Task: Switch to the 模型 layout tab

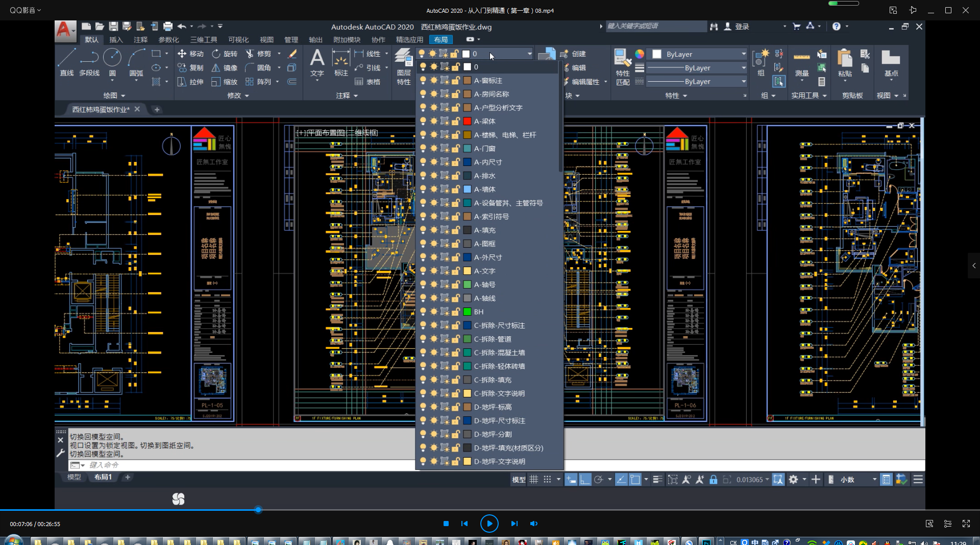Action: coord(74,477)
